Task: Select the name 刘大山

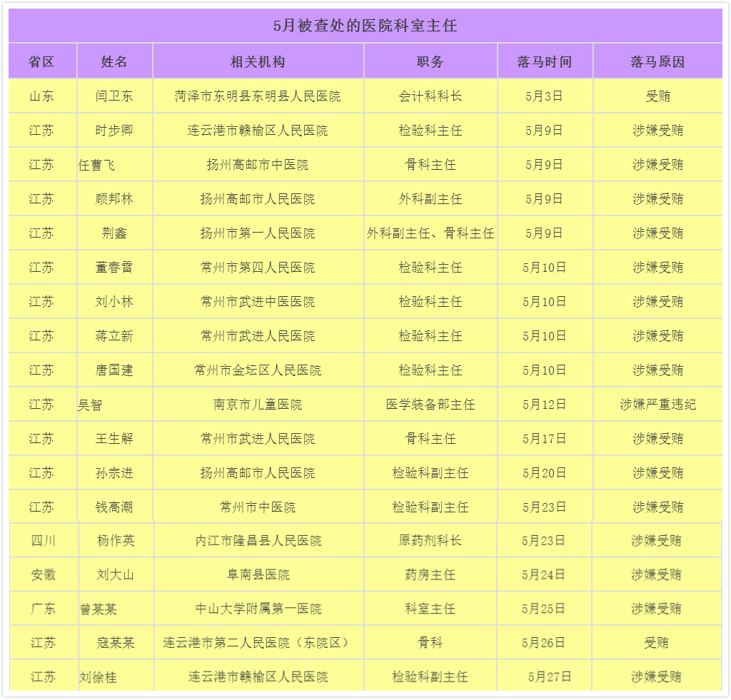Action: pos(116,574)
